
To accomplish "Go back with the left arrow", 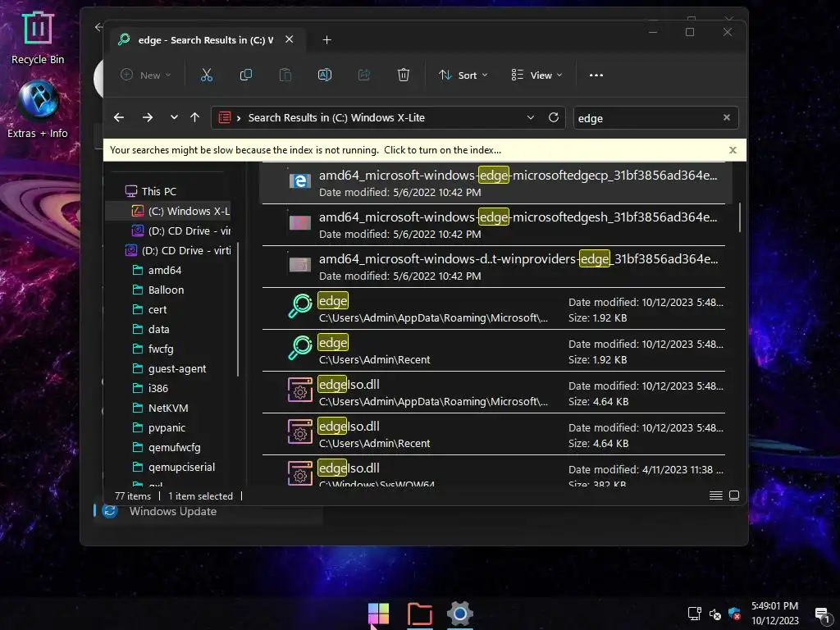I will pos(119,117).
